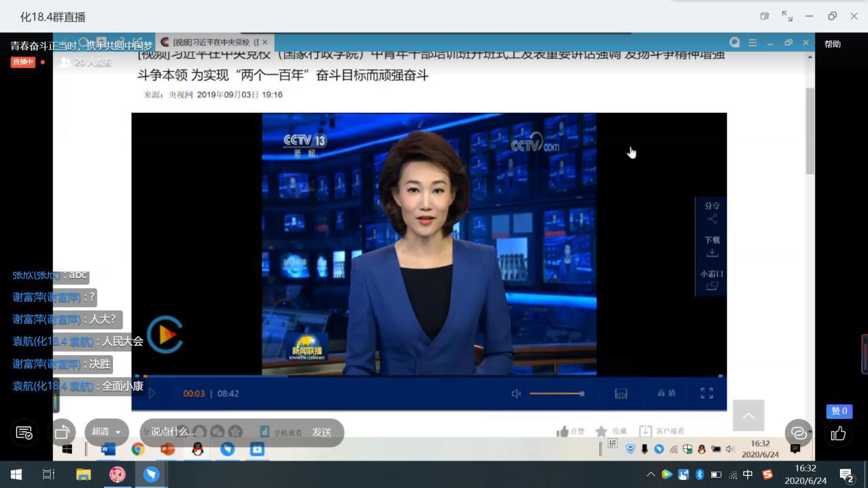Click the rotate/share screen icon beside 超清
This screenshot has width=868, height=488.
click(62, 433)
